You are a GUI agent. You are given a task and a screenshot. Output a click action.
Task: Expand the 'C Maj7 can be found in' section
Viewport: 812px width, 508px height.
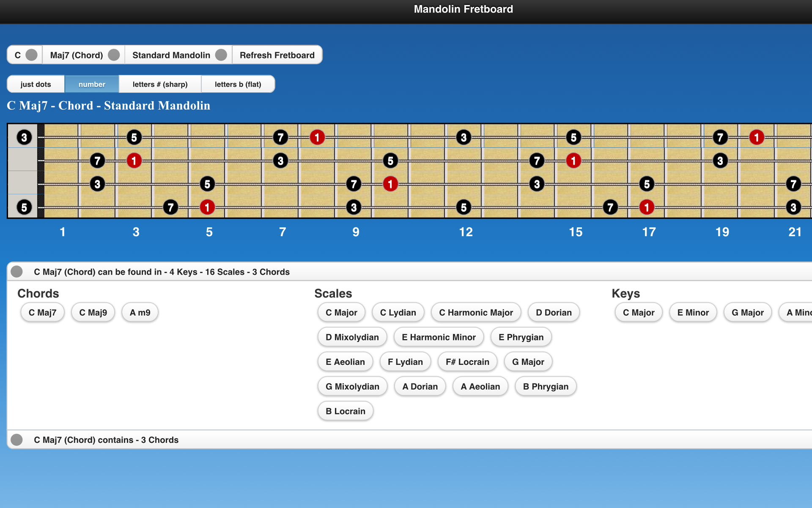(16, 271)
